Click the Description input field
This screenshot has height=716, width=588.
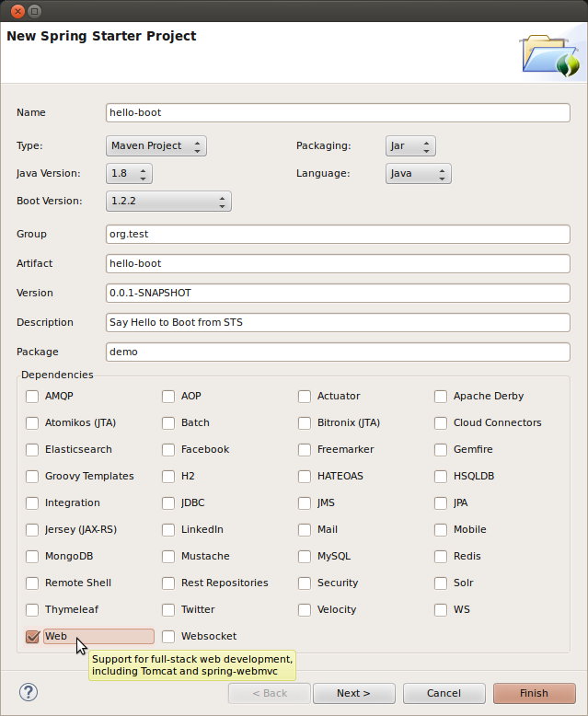(338, 322)
